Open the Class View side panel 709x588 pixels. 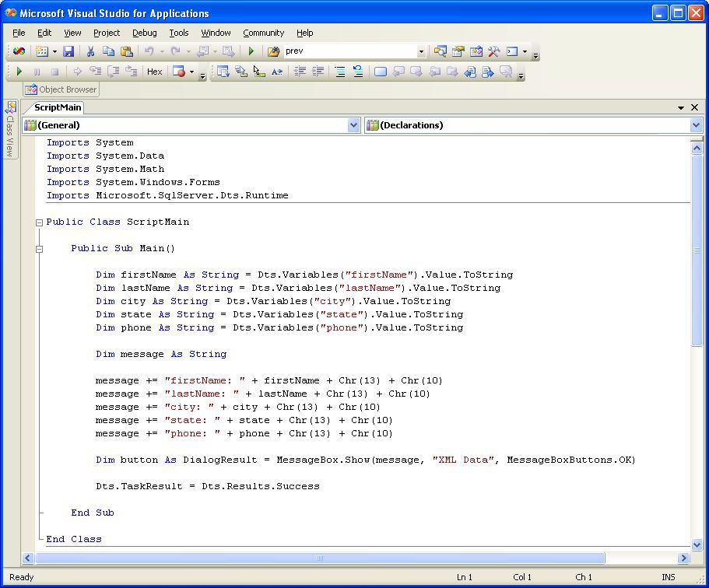coord(11,129)
